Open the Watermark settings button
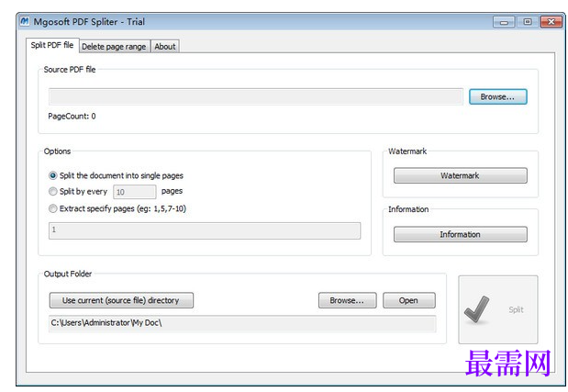The height and width of the screenshot is (392, 568). click(461, 175)
